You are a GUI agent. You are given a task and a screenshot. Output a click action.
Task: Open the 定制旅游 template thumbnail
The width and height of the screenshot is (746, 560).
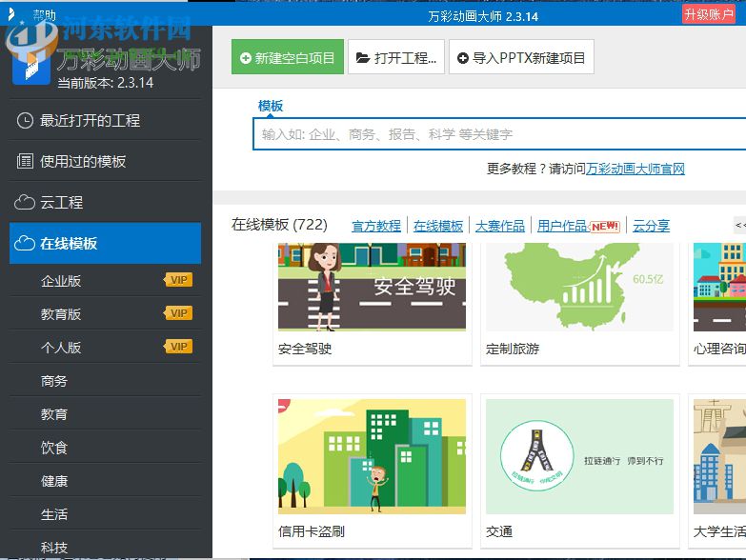coord(579,287)
